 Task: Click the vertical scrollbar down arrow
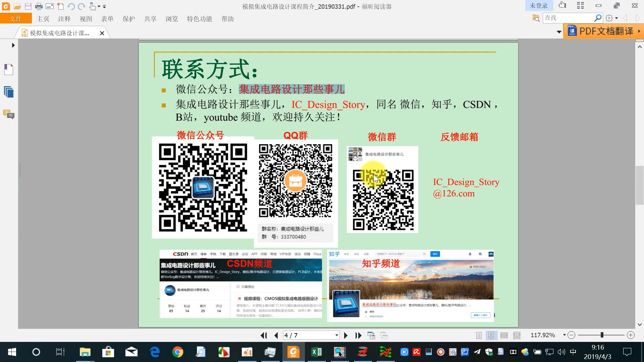[x=640, y=324]
